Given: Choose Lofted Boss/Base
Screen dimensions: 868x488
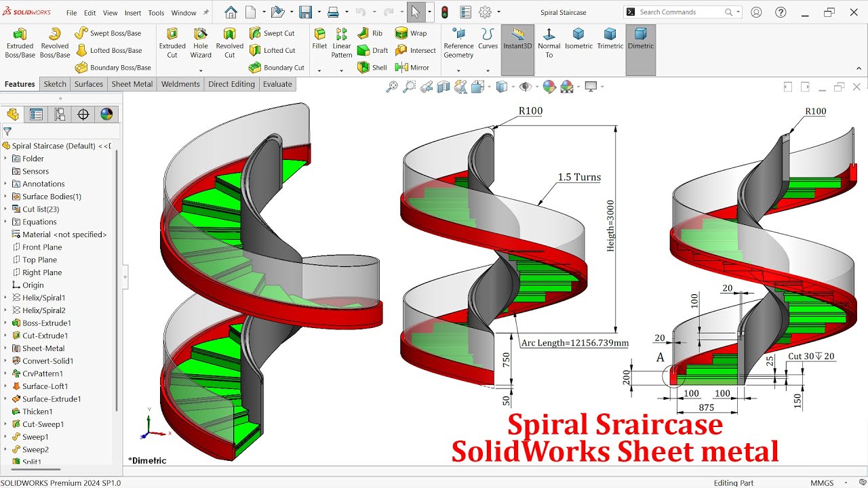Looking at the screenshot, I should 108,50.
